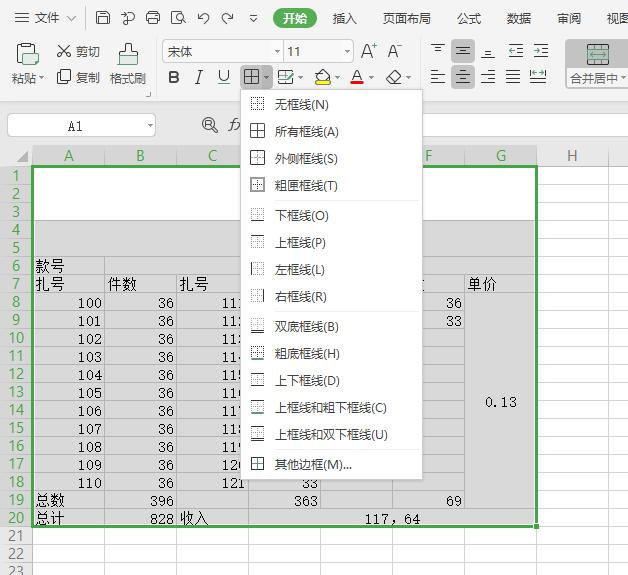Toggle Italic formatting
The width and height of the screenshot is (628, 575).
tap(199, 77)
